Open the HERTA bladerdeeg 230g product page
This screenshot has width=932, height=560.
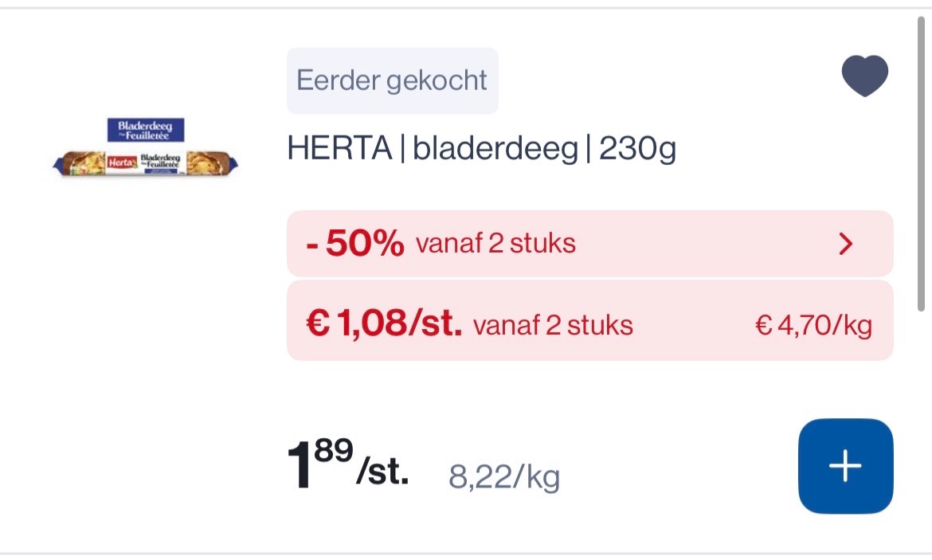pos(480,147)
